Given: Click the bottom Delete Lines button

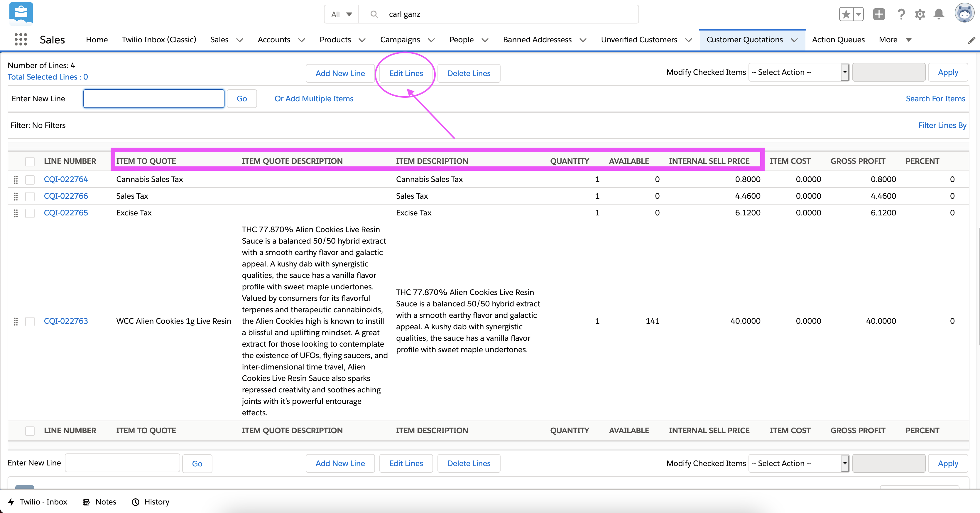Looking at the screenshot, I should pyautogui.click(x=469, y=463).
